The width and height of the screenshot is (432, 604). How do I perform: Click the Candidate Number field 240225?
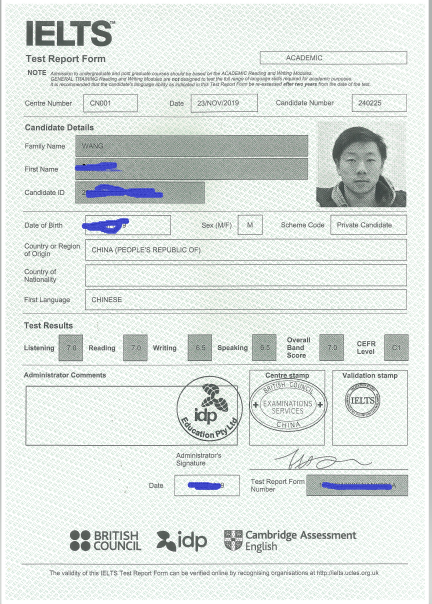click(x=379, y=103)
